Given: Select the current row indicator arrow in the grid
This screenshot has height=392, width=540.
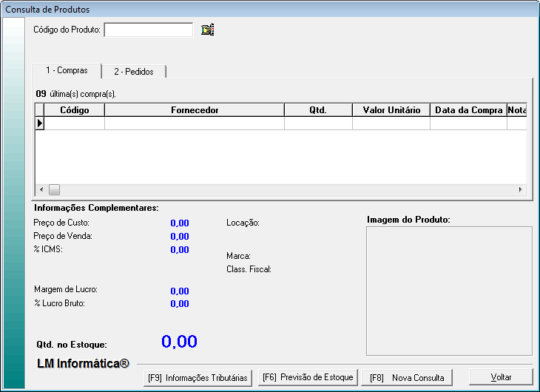Looking at the screenshot, I should [40, 124].
